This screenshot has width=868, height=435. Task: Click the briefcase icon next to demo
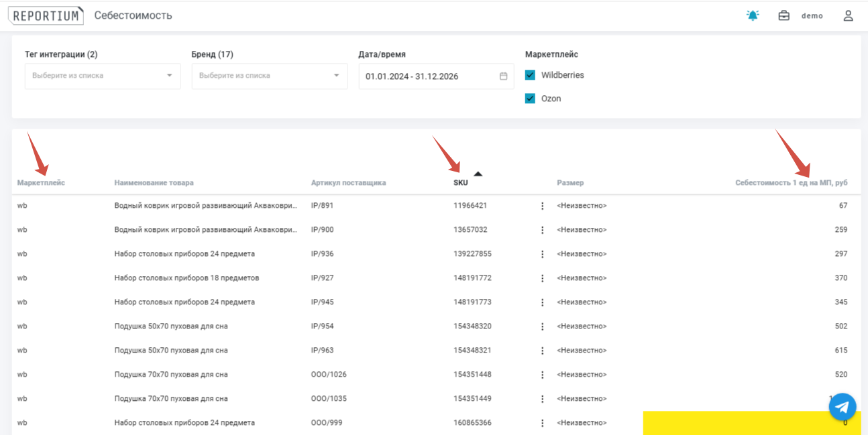point(783,15)
